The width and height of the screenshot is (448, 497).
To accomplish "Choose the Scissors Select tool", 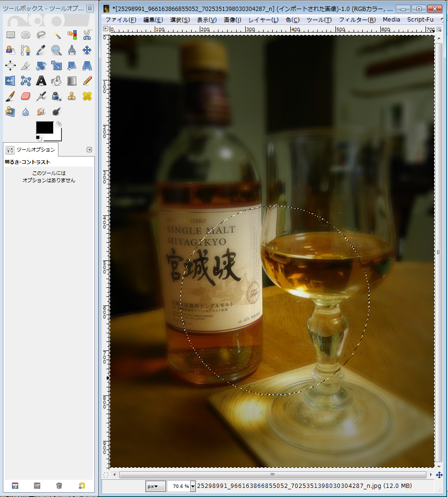I will [x=87, y=34].
